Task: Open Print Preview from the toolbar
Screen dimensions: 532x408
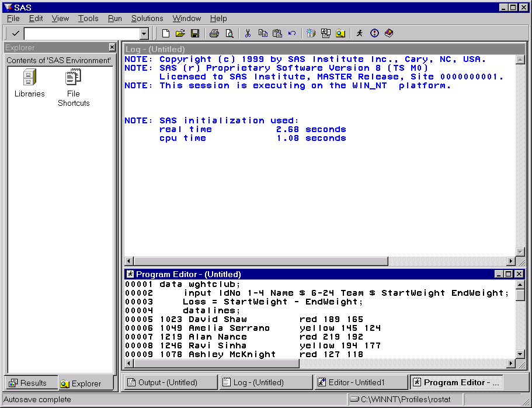Action: [229, 33]
